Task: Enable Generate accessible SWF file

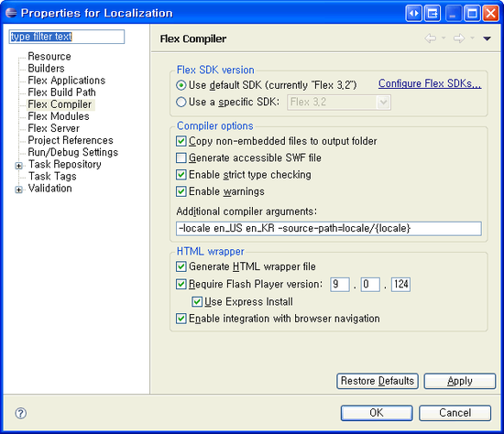Action: (x=181, y=157)
